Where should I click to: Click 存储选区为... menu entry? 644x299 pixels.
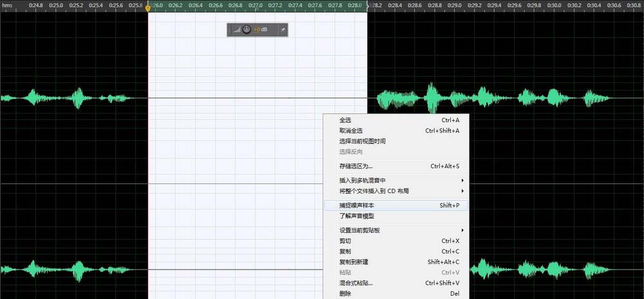[x=395, y=166]
